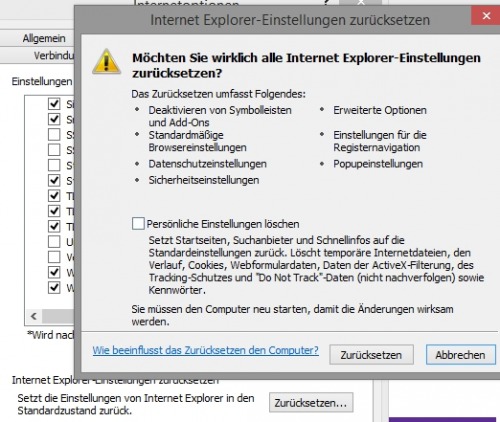500x422 pixels.
Task: Click the yellow warning triangle icon
Action: click(106, 61)
